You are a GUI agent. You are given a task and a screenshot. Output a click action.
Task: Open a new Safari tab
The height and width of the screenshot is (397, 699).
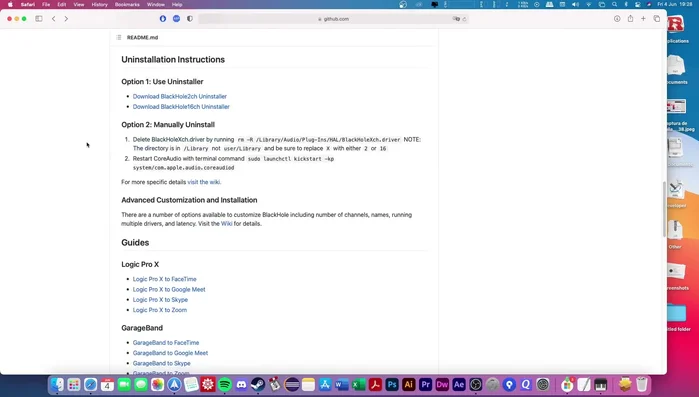click(643, 19)
